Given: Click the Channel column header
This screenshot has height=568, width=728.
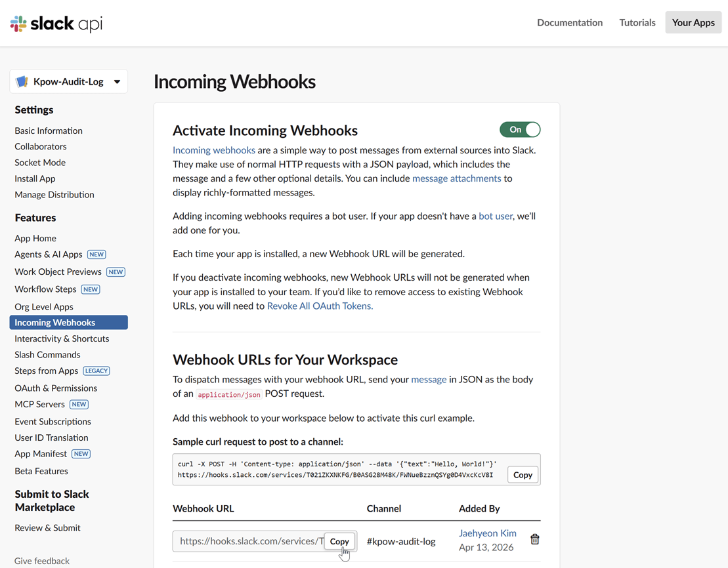Looking at the screenshot, I should pyautogui.click(x=384, y=508).
